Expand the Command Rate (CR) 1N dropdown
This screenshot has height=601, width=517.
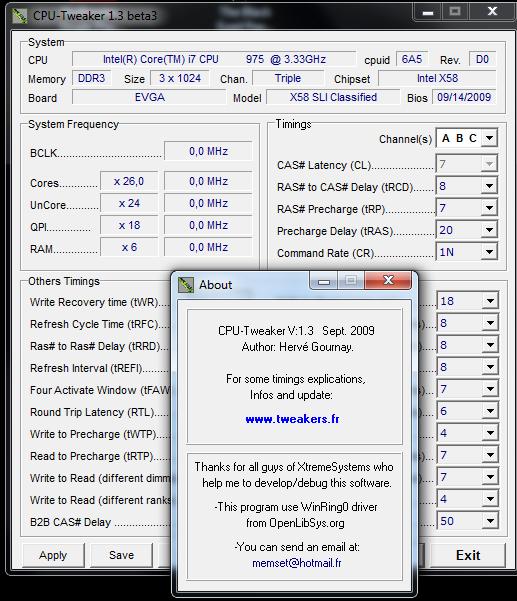click(489, 252)
